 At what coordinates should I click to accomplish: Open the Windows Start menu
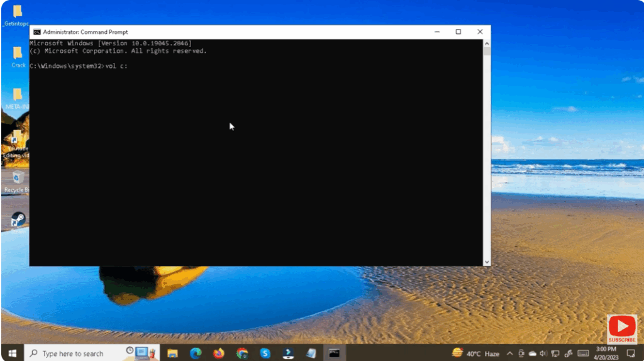12,353
